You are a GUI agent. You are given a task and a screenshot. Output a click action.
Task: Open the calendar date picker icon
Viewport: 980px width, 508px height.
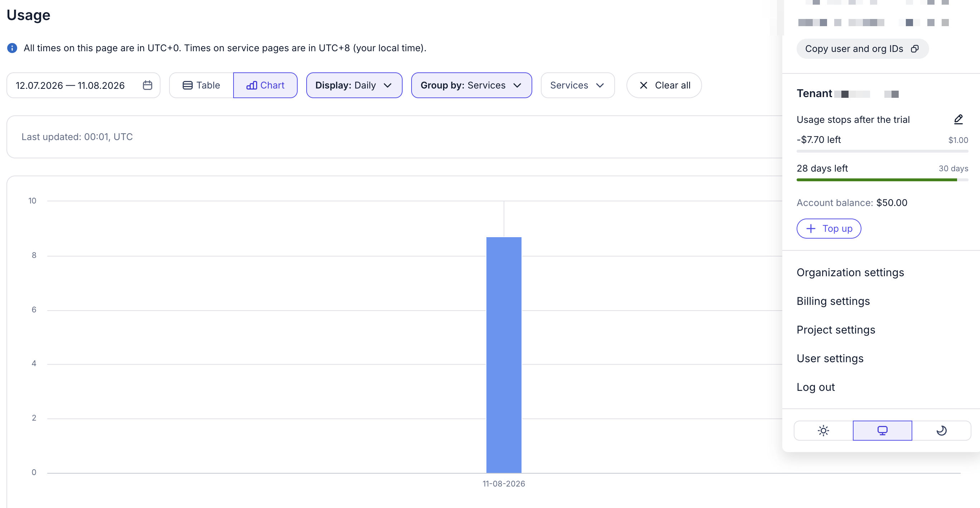click(x=147, y=85)
